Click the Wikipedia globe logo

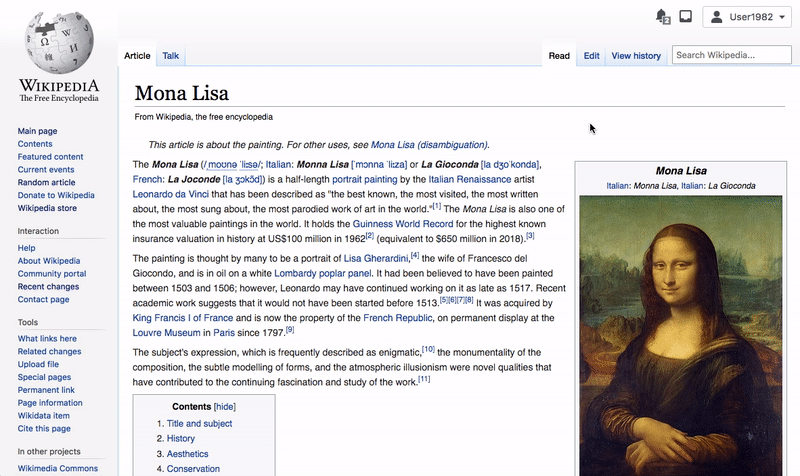[59, 43]
